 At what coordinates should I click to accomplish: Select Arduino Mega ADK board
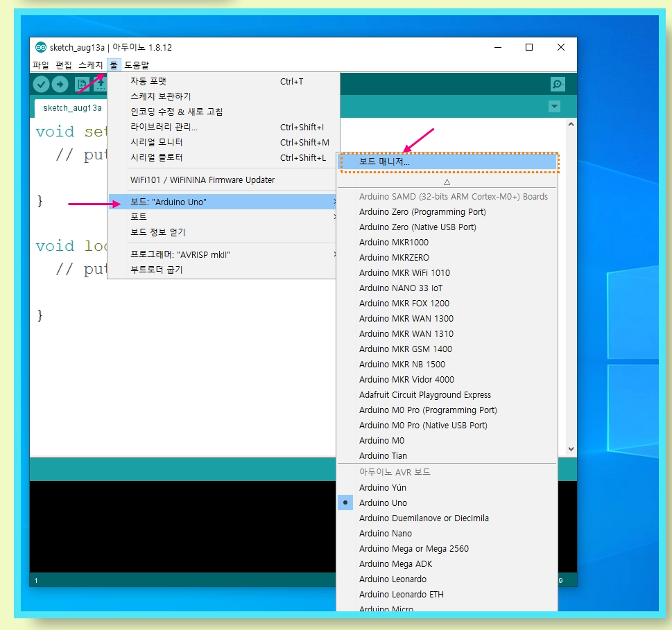tap(447, 564)
